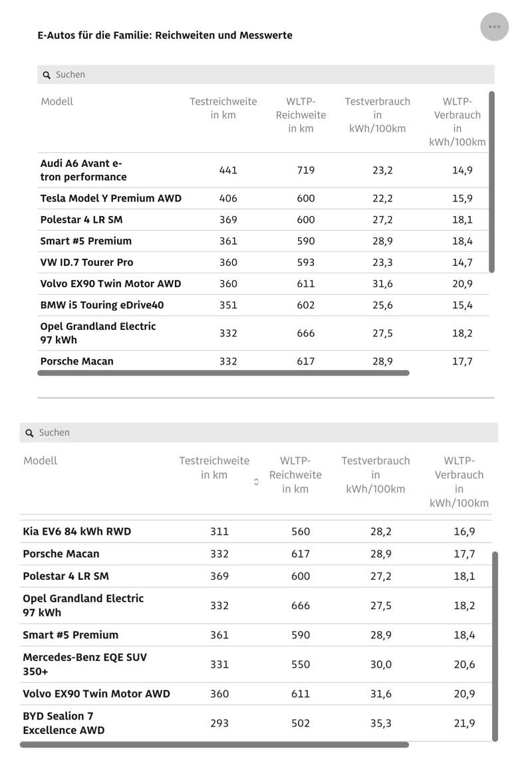Screen dimensions: 532x758
Task: Click the first table's horizontal scrollbar
Action: (x=223, y=373)
